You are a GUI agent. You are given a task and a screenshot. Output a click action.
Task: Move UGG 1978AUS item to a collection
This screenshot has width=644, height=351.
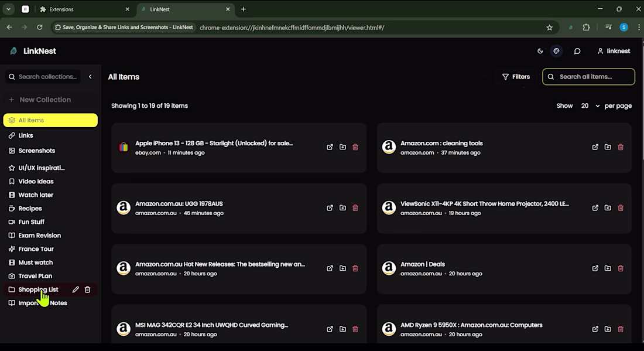tap(342, 208)
